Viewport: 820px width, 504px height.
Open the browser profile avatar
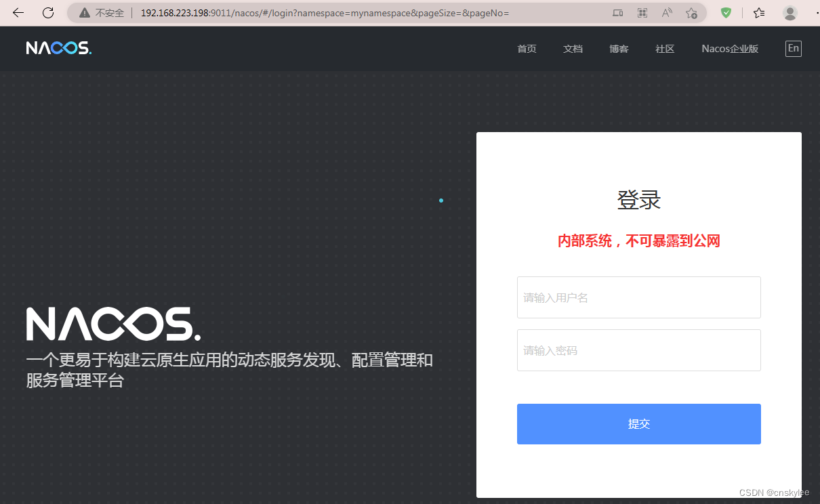pyautogui.click(x=790, y=13)
